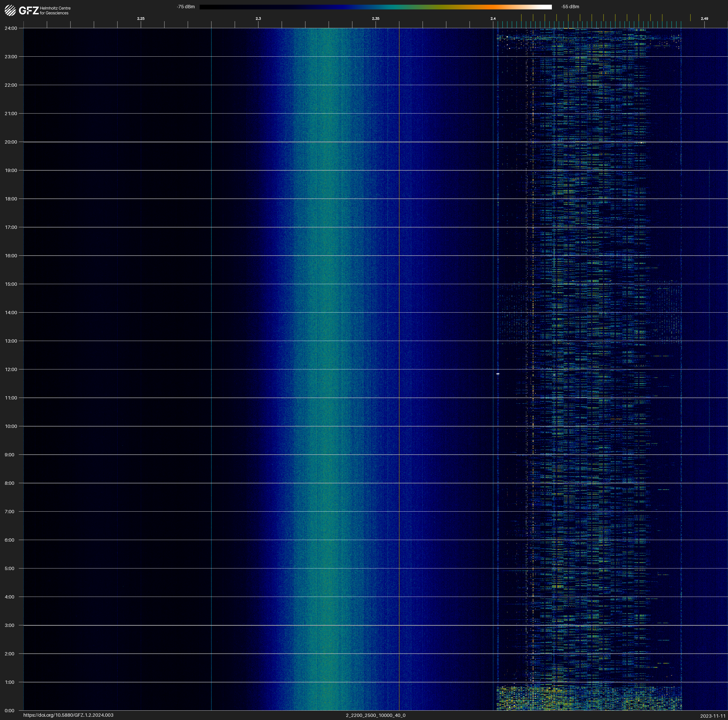Image resolution: width=728 pixels, height=720 pixels.
Task: Click the 2.25 frequency axis label
Action: [140, 19]
